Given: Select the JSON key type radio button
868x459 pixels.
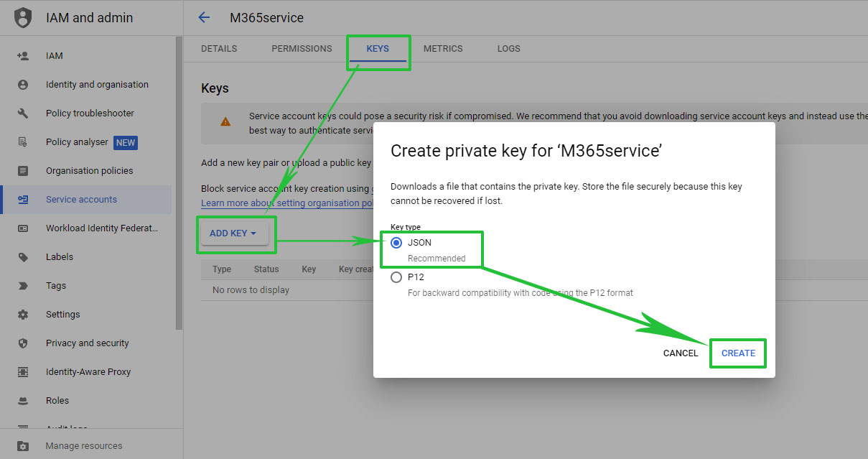Looking at the screenshot, I should pos(396,243).
